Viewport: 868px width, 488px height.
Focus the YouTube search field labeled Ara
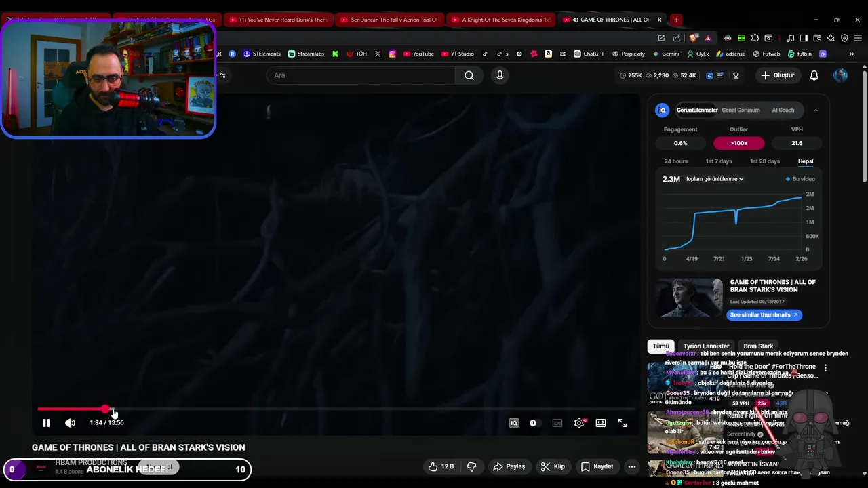361,75
